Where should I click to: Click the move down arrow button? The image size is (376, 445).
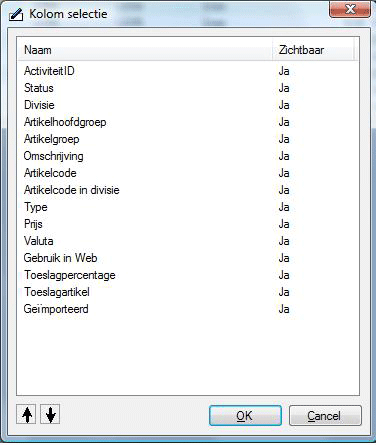pos(50,414)
